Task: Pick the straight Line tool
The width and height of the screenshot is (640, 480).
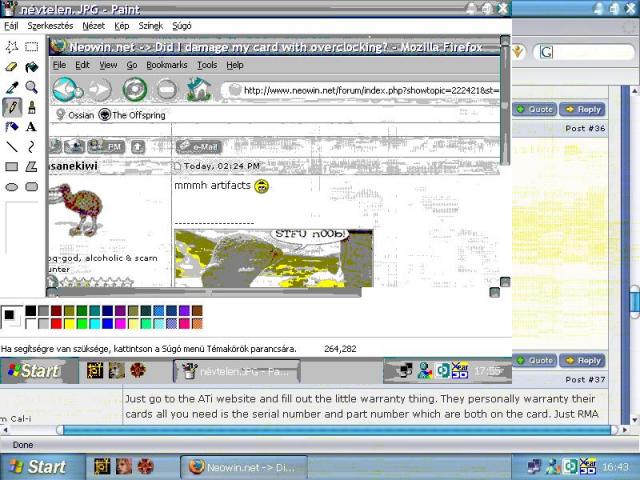Action: click(x=12, y=147)
